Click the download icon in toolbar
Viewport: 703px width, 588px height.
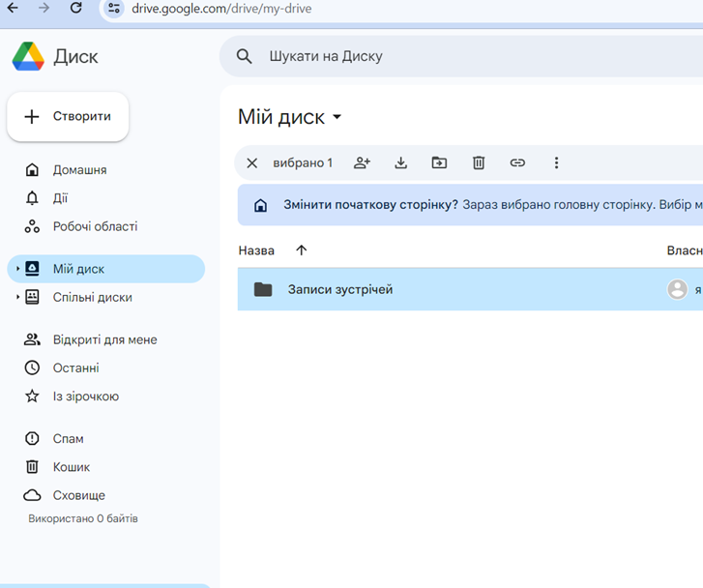coord(401,162)
